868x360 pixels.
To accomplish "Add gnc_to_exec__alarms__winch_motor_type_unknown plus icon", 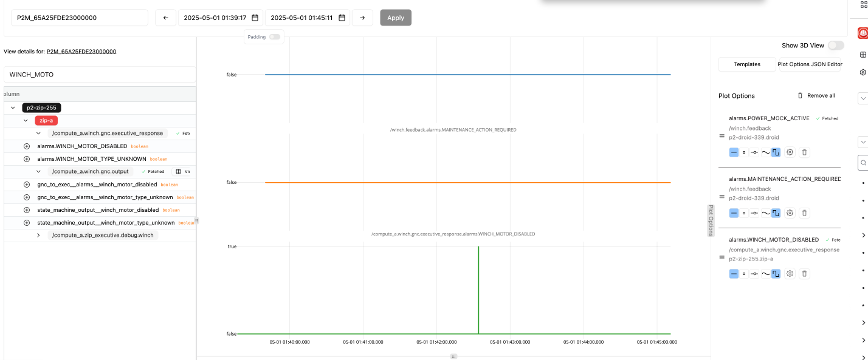I will tap(27, 197).
